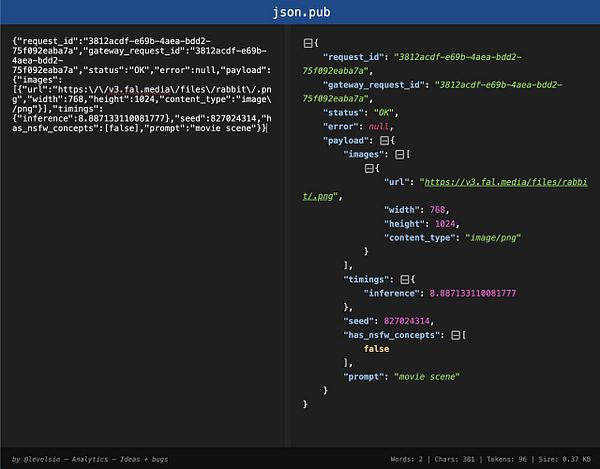Click the "inference" key in tree
Screen dimensions: 600x469
391,293
